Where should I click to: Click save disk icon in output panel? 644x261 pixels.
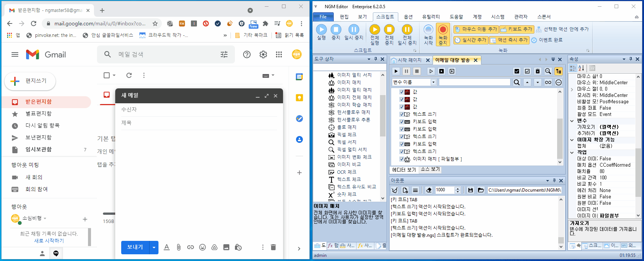pyautogui.click(x=471, y=190)
